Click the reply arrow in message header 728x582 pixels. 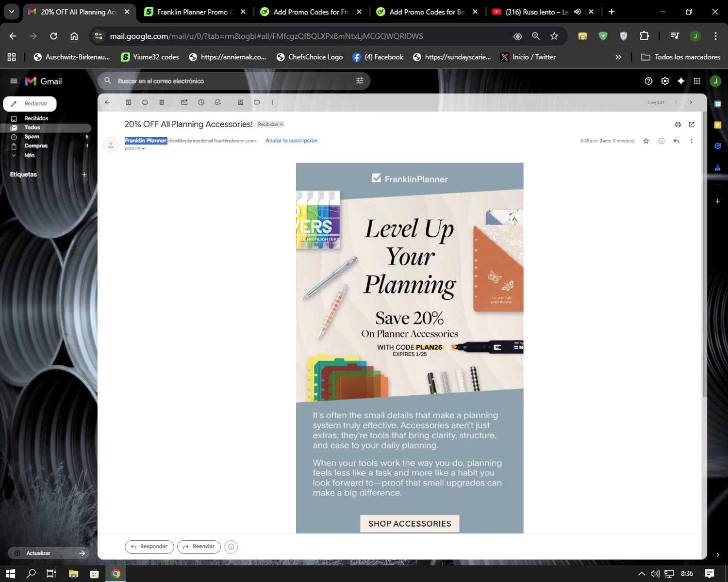click(x=677, y=141)
